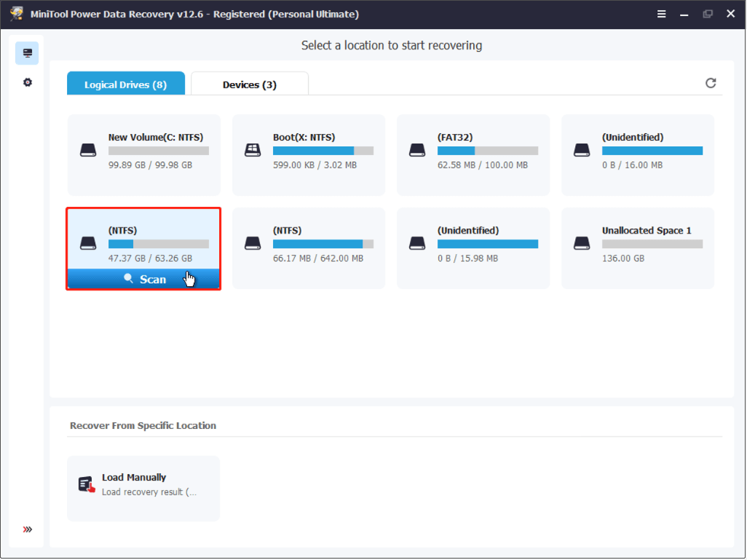
Task: Click drive icon of 16.00 MB Unidentified partition
Action: pos(582,150)
